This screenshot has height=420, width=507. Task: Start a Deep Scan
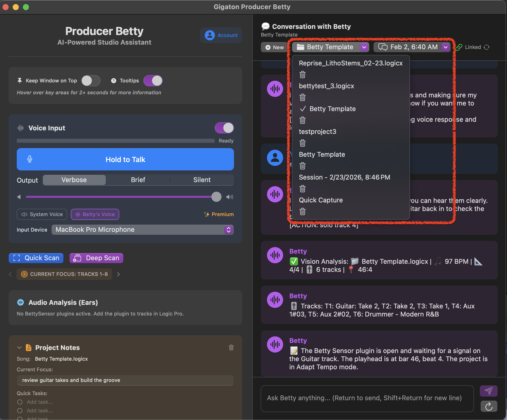(96, 258)
